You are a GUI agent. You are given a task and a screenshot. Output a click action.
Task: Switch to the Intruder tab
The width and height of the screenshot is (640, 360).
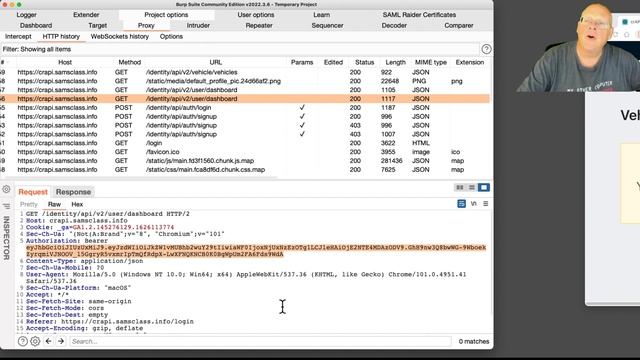198,25
